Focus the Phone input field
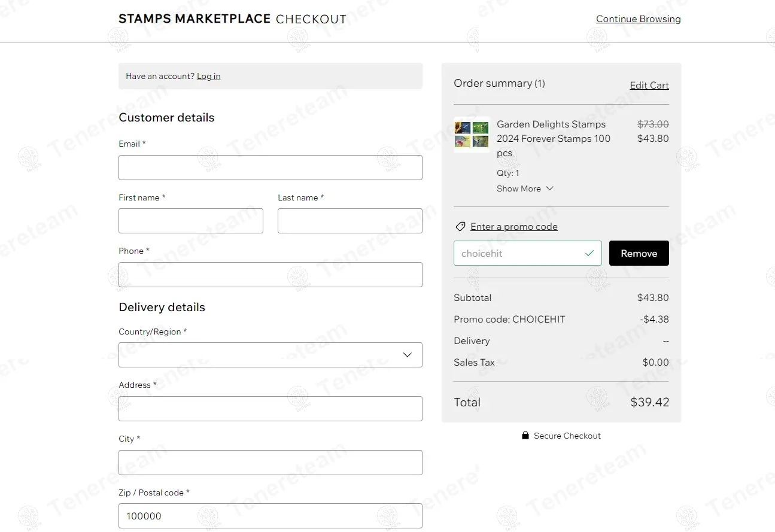This screenshot has height=532, width=775. click(x=271, y=275)
